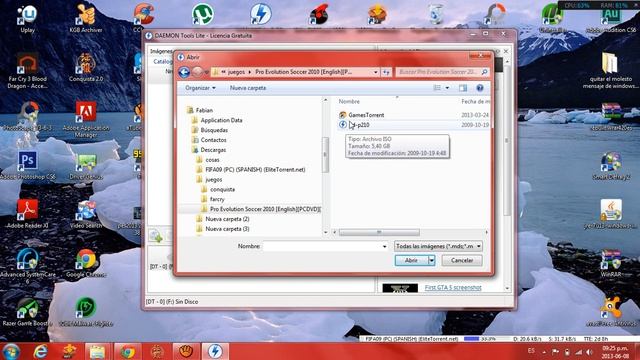
Task: Click the Windows Start button
Action: [11, 351]
